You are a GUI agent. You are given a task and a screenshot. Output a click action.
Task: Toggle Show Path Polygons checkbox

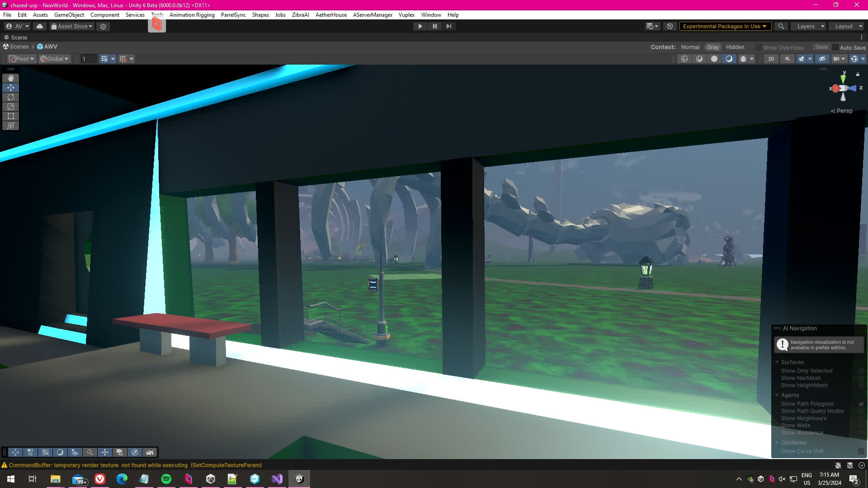pos(861,404)
